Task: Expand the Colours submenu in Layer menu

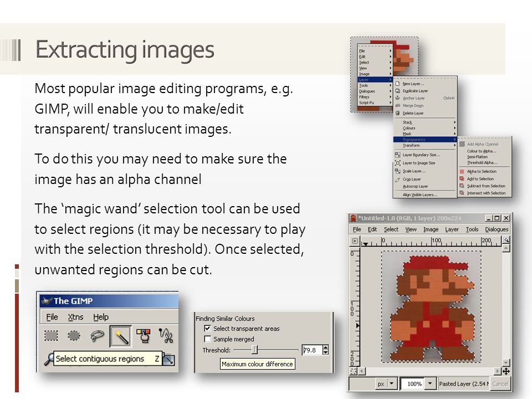Action: click(x=424, y=128)
